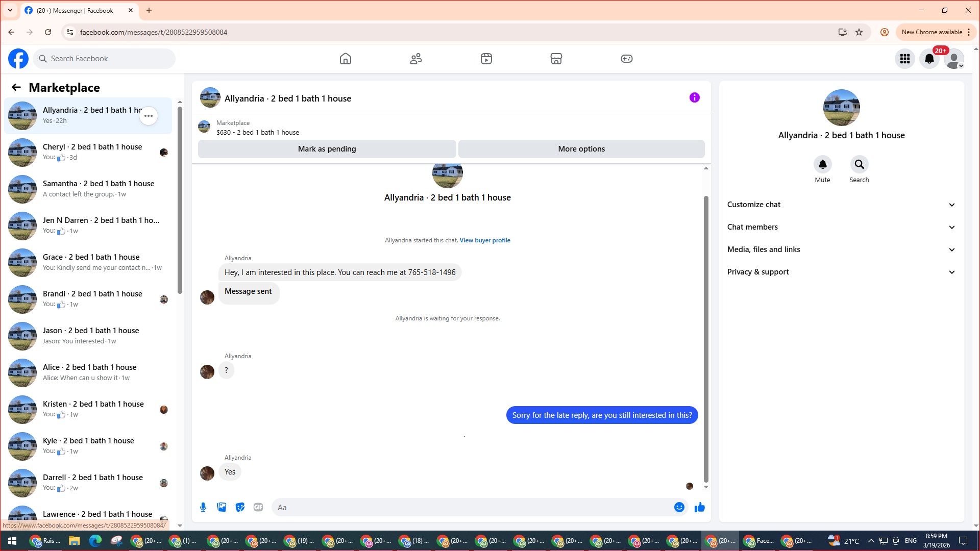980x551 pixels.
Task: Go to the Marketplace tab in top navigation
Action: (556, 59)
